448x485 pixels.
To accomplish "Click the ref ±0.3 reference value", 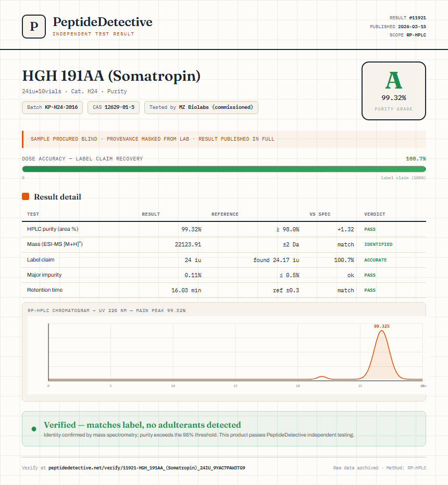I will point(286,290).
